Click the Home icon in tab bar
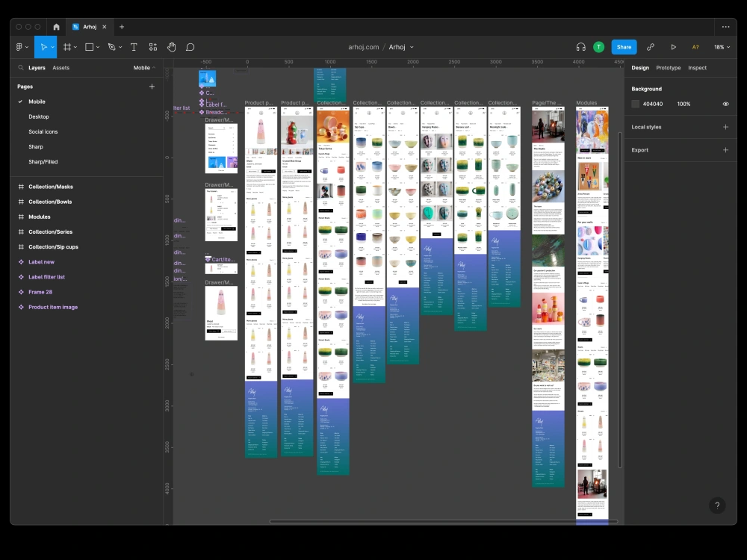 pyautogui.click(x=56, y=27)
